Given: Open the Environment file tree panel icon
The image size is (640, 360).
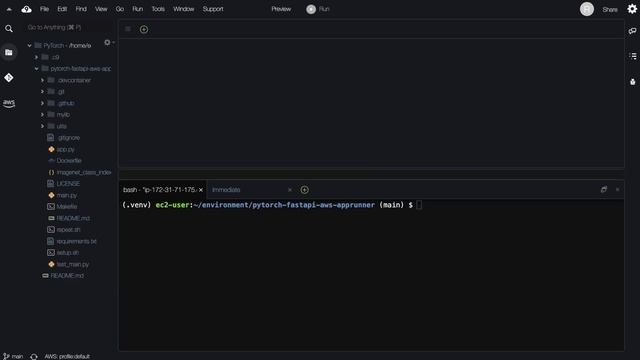Looking at the screenshot, I should tap(9, 53).
